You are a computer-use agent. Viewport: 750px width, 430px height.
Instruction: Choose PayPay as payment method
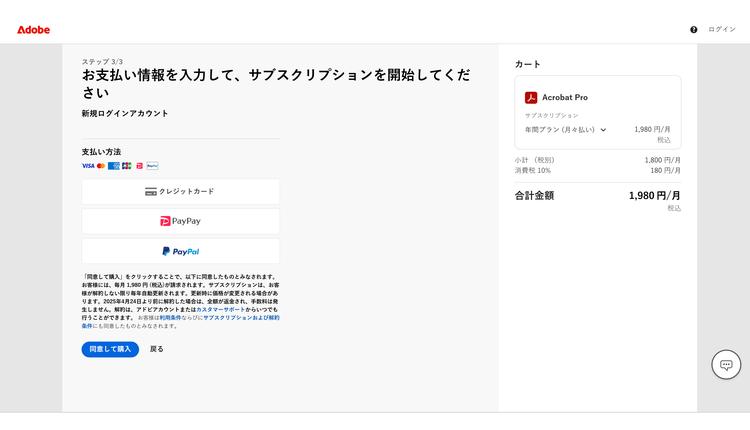coord(180,221)
